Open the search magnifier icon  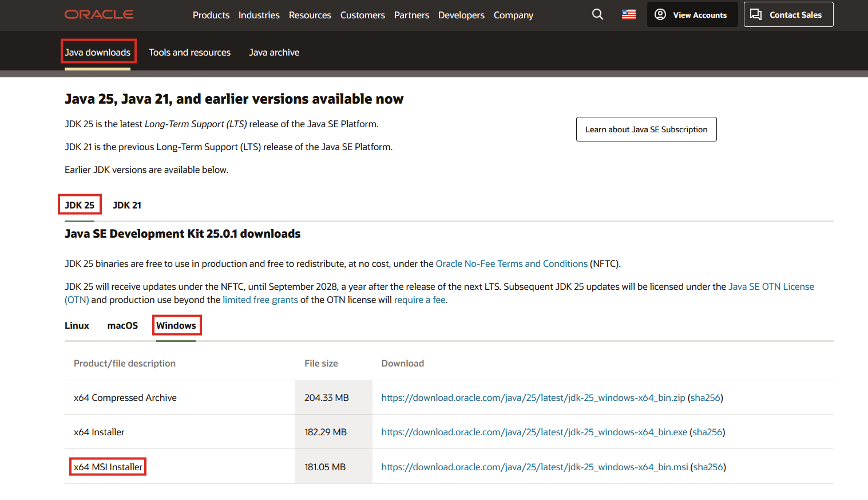597,14
